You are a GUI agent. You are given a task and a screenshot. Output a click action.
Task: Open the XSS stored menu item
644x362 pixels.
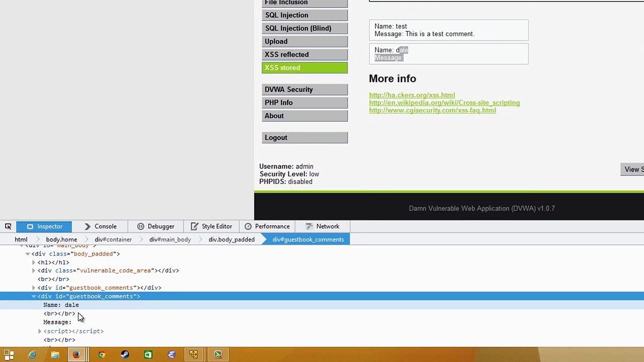coord(304,67)
